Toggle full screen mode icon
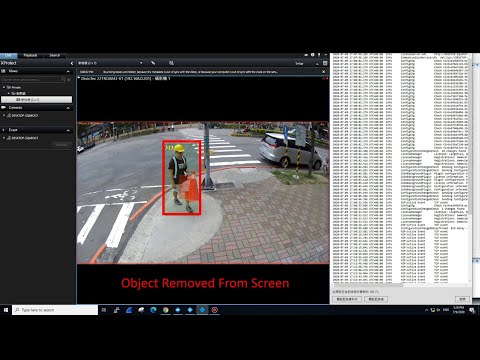This screenshot has height=360, width=480. pos(325,63)
